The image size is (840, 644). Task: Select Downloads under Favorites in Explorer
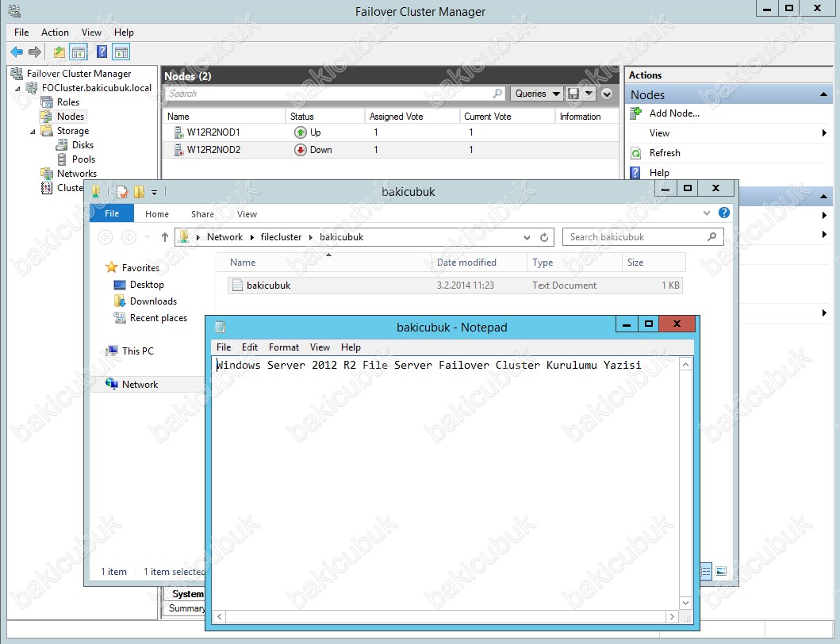pos(153,301)
